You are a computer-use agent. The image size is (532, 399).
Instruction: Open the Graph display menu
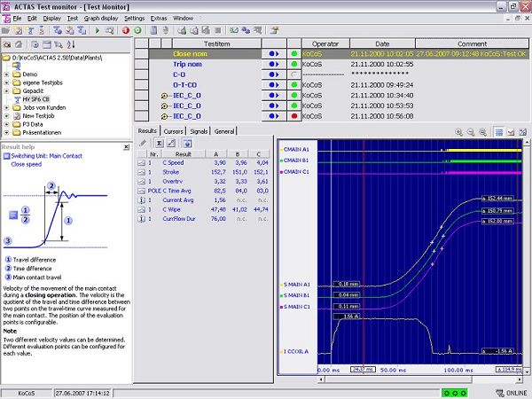[100, 18]
